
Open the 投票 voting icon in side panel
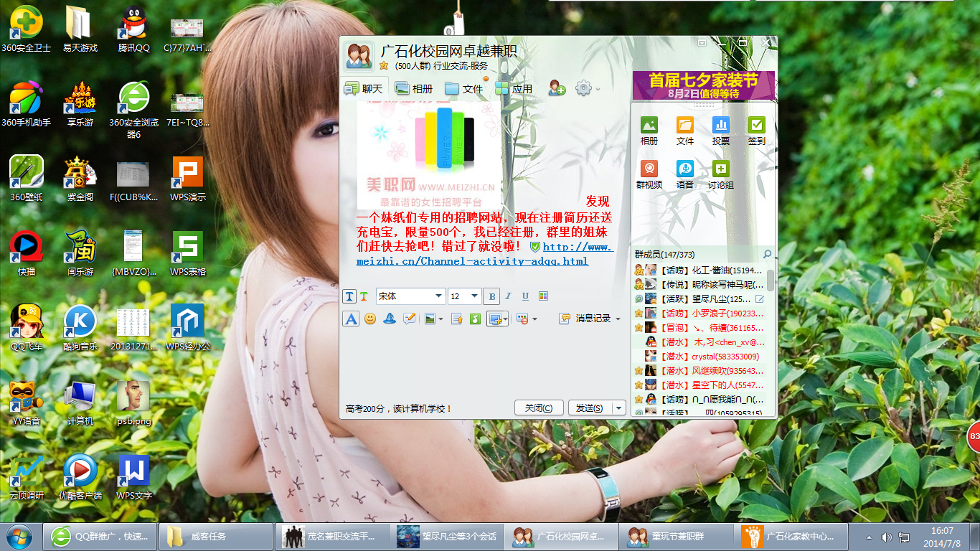[720, 132]
